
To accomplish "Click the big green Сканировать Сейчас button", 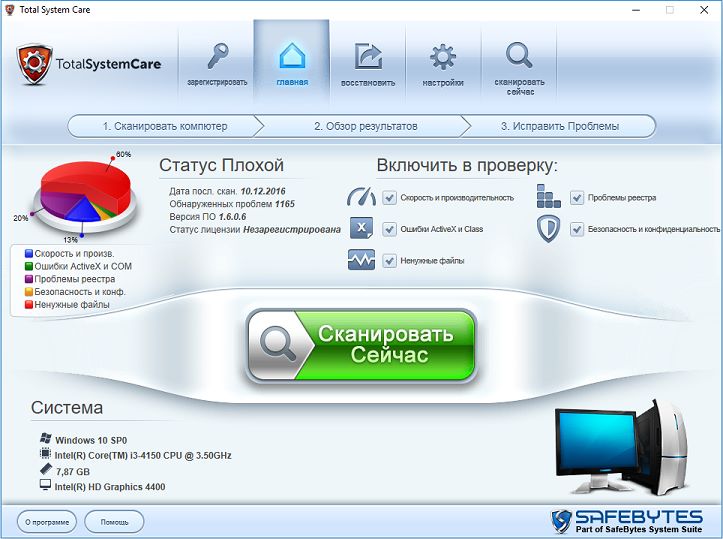I will 361,345.
